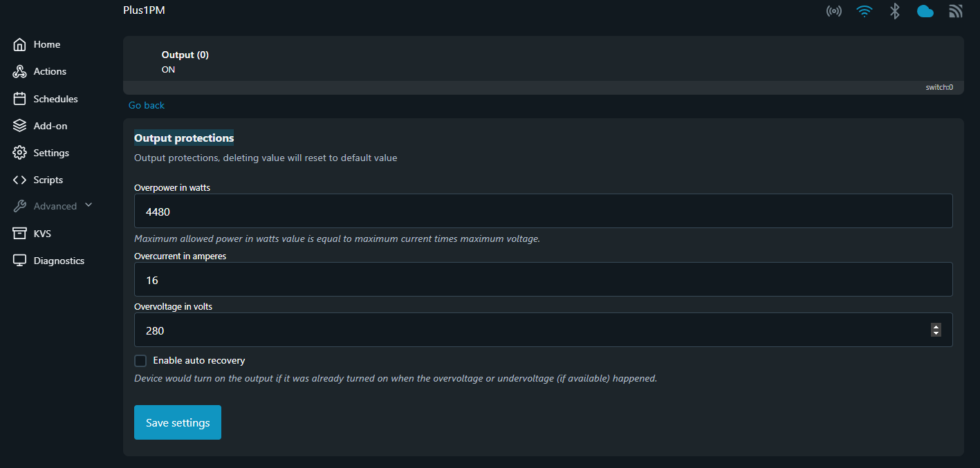Click the Wi-Fi status icon
The width and height of the screenshot is (980, 468).
coord(864,11)
